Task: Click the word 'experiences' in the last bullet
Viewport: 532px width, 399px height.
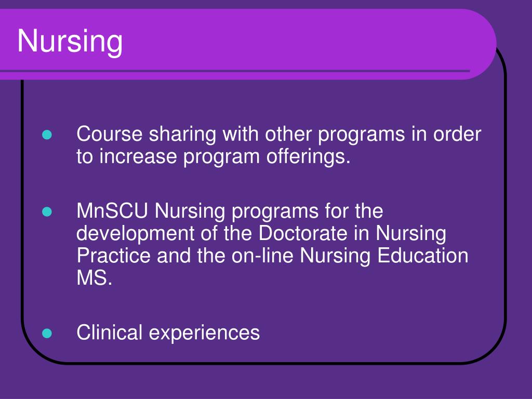Action: (x=204, y=333)
